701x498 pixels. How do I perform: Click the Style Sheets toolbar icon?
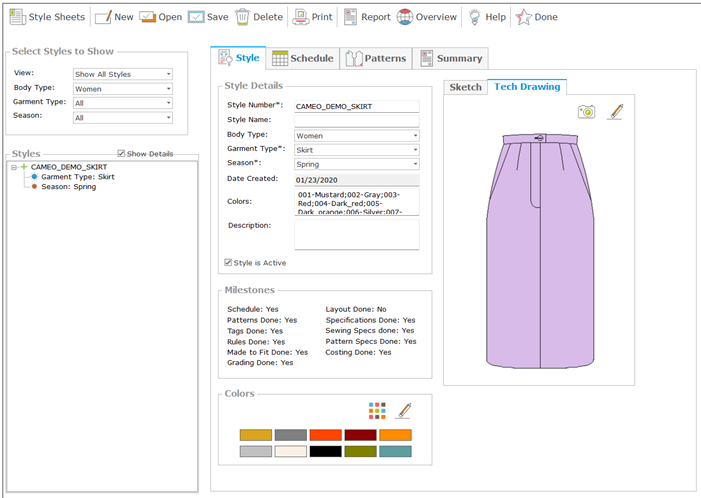[17, 17]
